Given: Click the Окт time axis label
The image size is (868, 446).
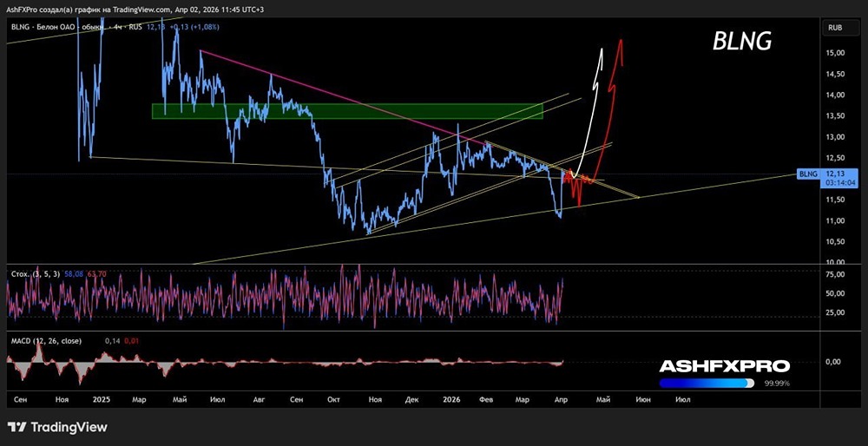Looking at the screenshot, I should click(334, 399).
